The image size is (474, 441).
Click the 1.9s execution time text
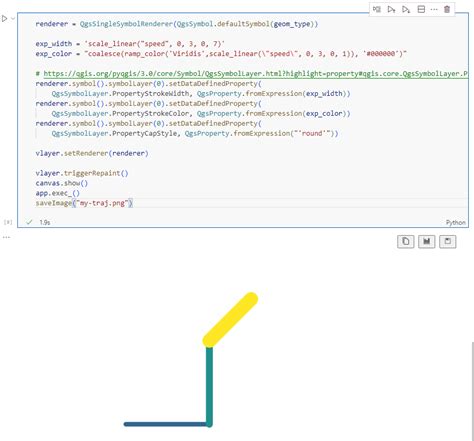click(45, 222)
